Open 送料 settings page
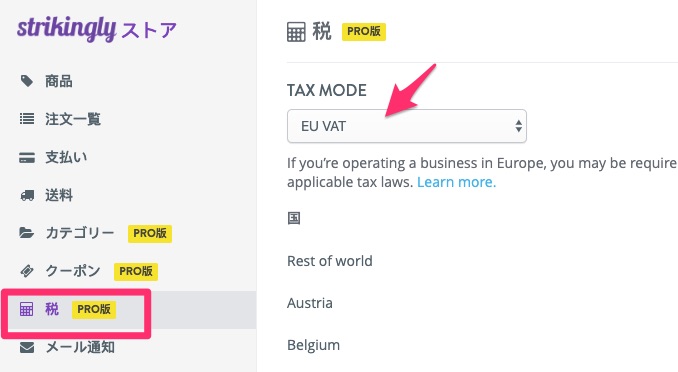Image resolution: width=678 pixels, height=372 pixels. [59, 195]
